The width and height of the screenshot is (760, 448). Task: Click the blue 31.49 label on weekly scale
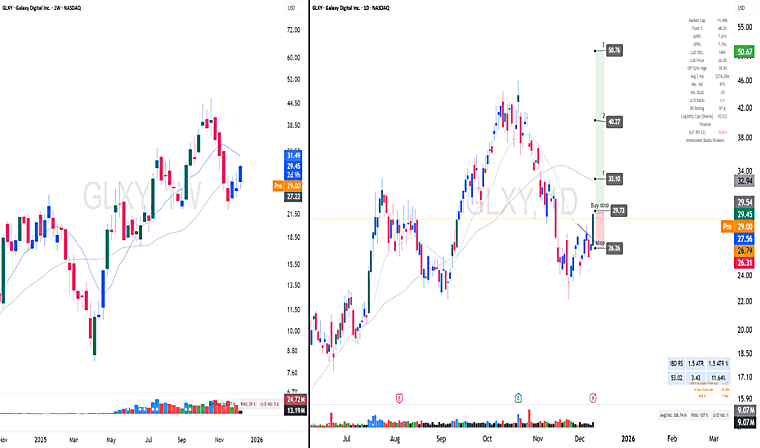click(x=293, y=156)
